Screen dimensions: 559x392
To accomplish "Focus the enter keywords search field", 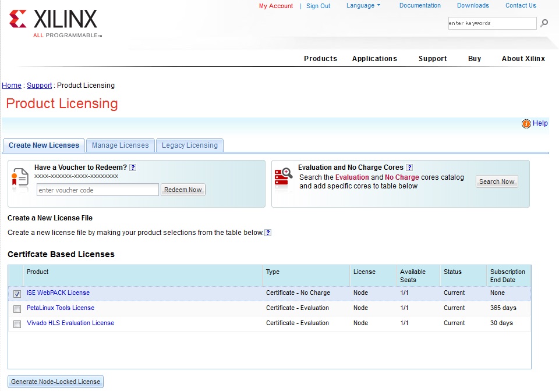I will click(493, 23).
